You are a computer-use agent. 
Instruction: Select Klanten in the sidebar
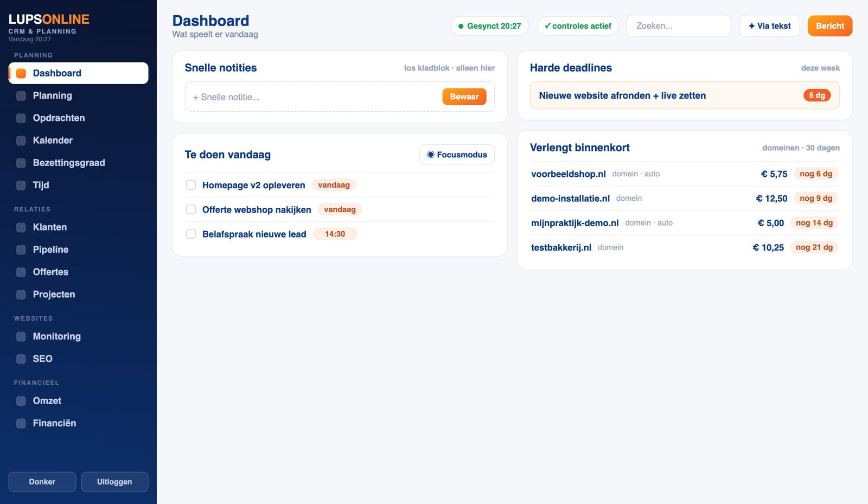[x=78, y=227]
